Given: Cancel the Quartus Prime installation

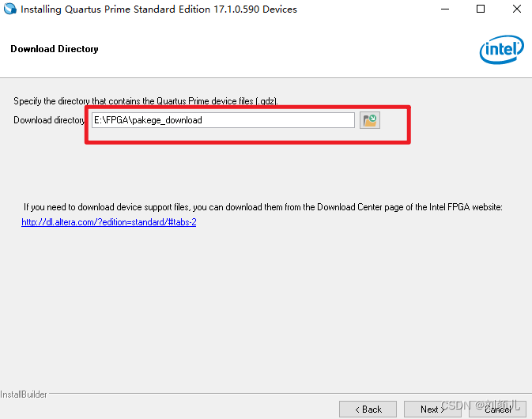Looking at the screenshot, I should point(498,410).
